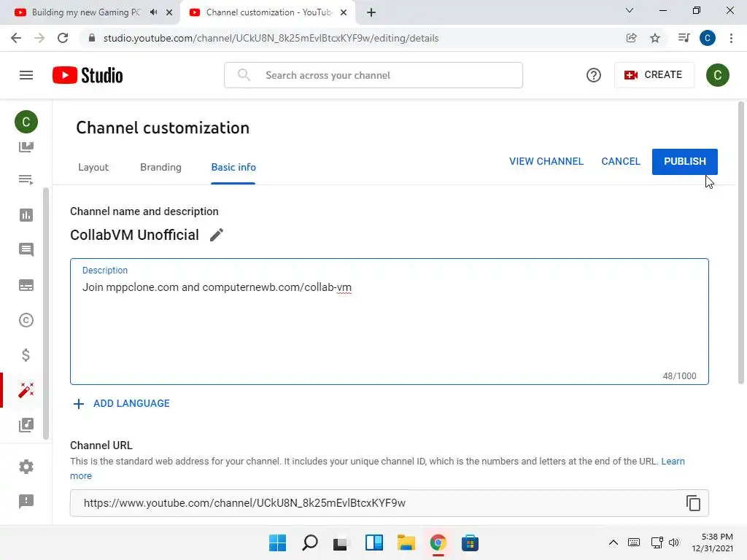Viewport: 747px width, 560px height.
Task: Open Subtitles in the sidebar
Action: pos(26,285)
